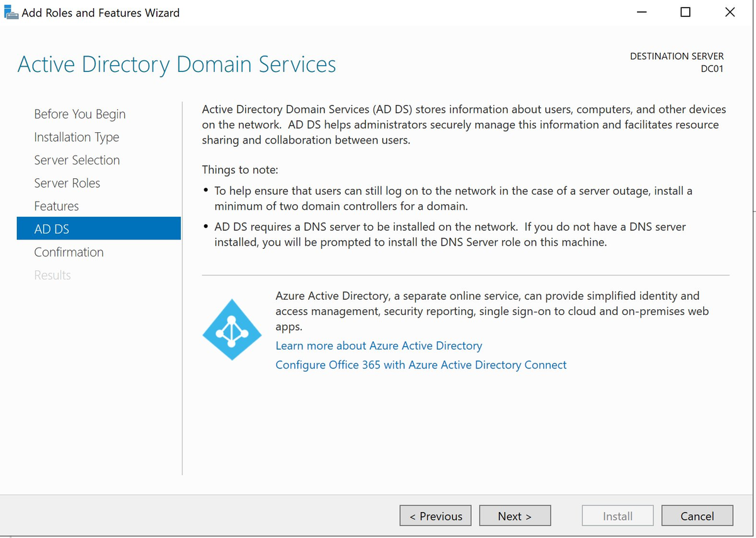Minimize the Add Roles and Features Wizard
Viewport: 756px width, 538px height.
[641, 13]
